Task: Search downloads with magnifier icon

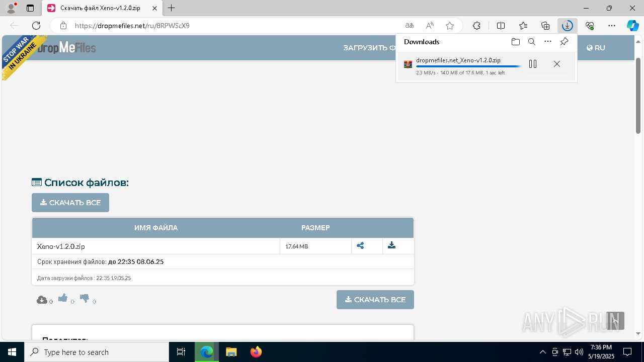Action: click(532, 42)
